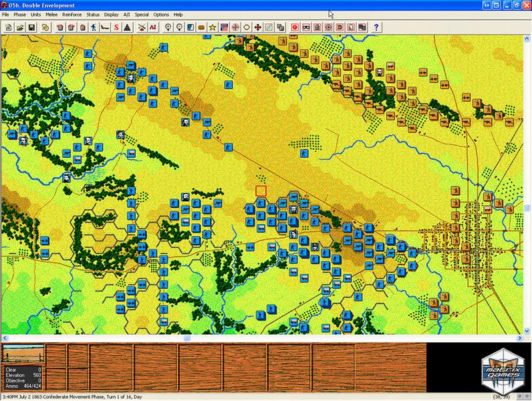
Task: Open help with the question mark icon
Action: coord(377,27)
